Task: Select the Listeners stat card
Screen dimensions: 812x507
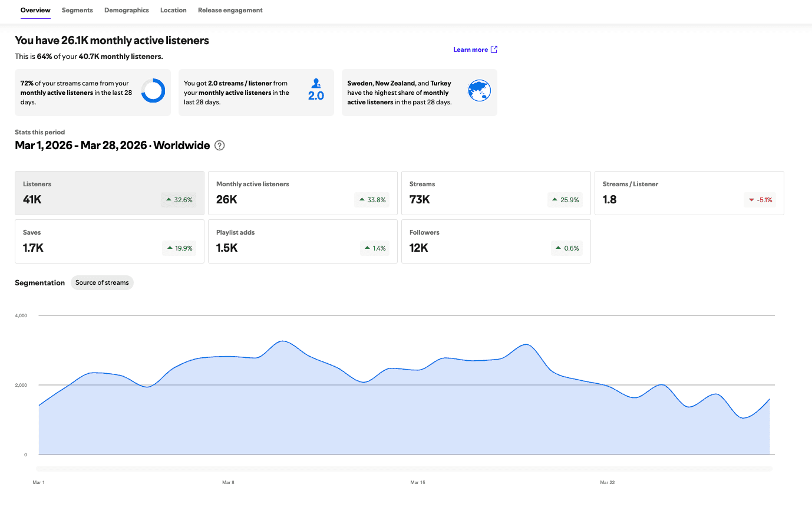Action: click(x=110, y=193)
